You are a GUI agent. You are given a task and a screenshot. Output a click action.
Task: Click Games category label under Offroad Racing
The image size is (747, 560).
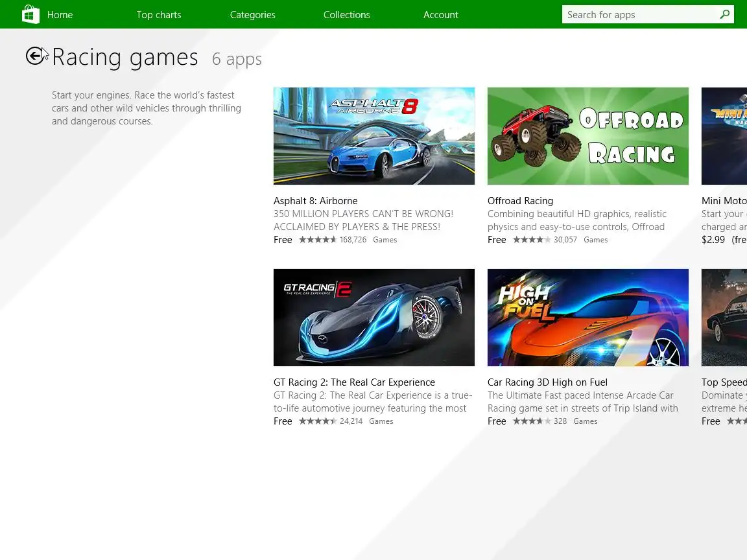595,240
